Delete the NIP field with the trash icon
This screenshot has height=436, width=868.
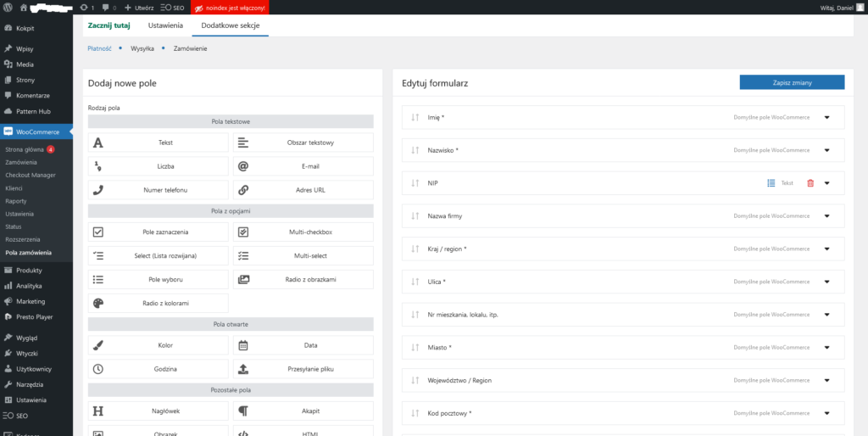(x=810, y=183)
